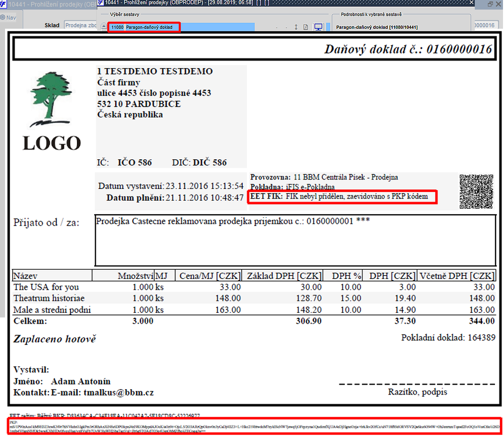Viewport: 504px width, 437px height.
Task: Click the application icon in the dialog title bar
Action: click(100, 3)
